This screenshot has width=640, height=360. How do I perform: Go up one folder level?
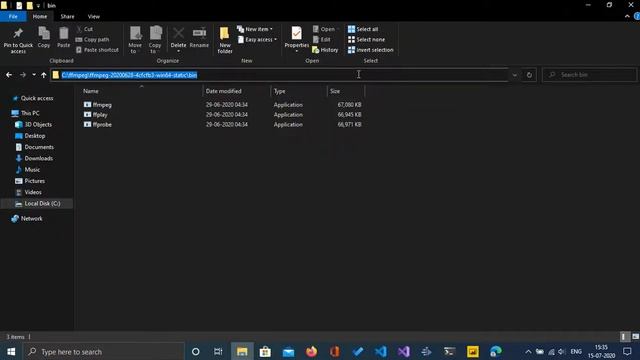(44, 75)
